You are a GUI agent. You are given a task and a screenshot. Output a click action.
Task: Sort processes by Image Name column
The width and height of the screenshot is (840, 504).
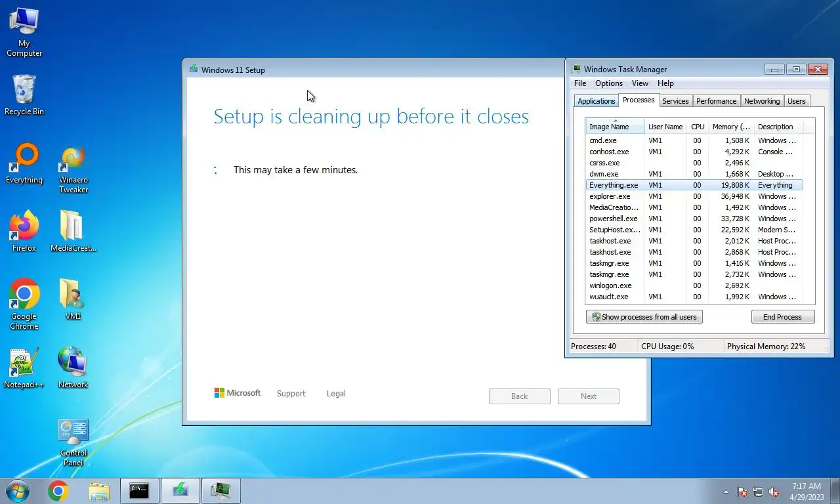click(615, 127)
